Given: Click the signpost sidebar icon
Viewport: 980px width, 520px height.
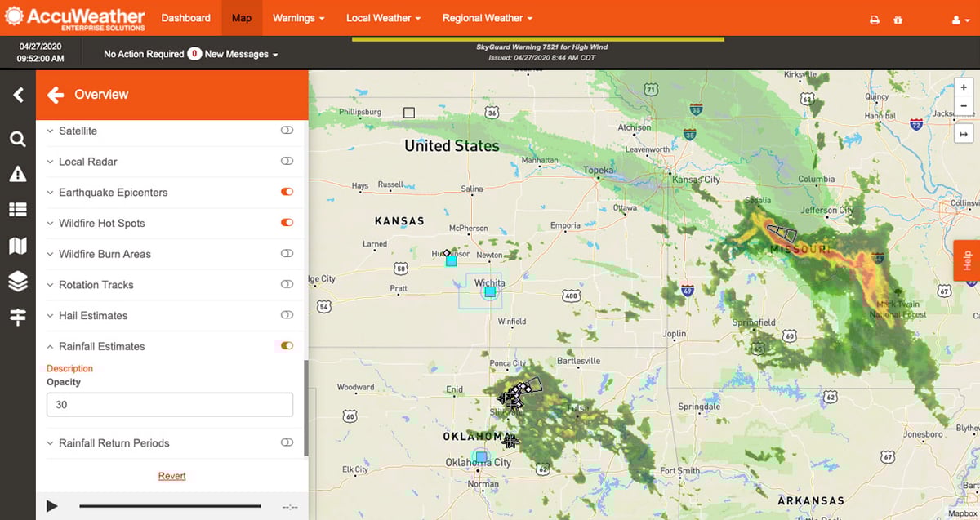Looking at the screenshot, I should click(x=17, y=318).
